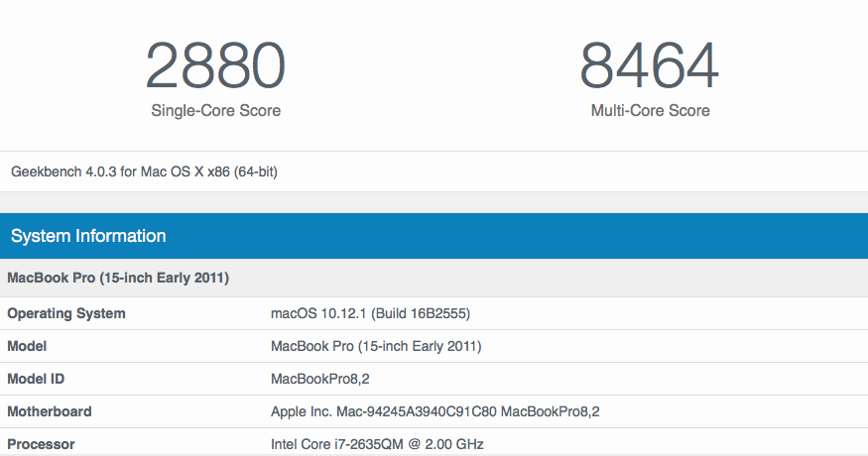The height and width of the screenshot is (456, 868).
Task: Click the Intel Core i7-2635QM @ 2.00 GHz value
Action: (x=377, y=444)
